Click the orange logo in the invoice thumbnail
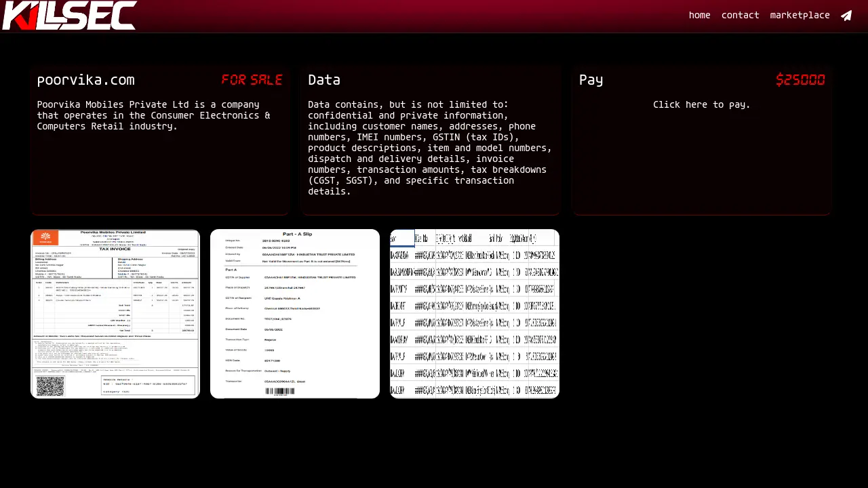Screen dimensions: 868x488 tap(46, 238)
